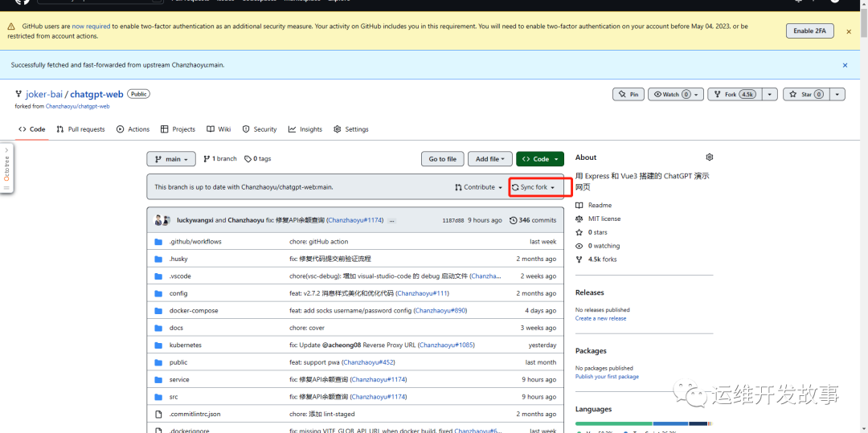Click 'Publish your first package' link
The height and width of the screenshot is (433, 868).
pyautogui.click(x=607, y=377)
